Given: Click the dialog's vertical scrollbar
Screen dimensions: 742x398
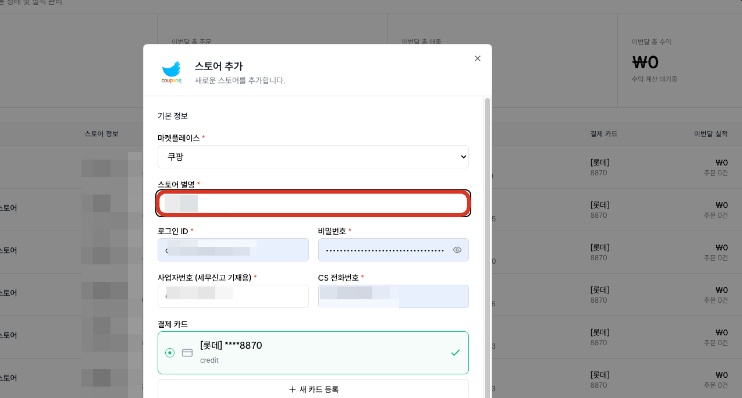Looking at the screenshot, I should click(x=487, y=246).
